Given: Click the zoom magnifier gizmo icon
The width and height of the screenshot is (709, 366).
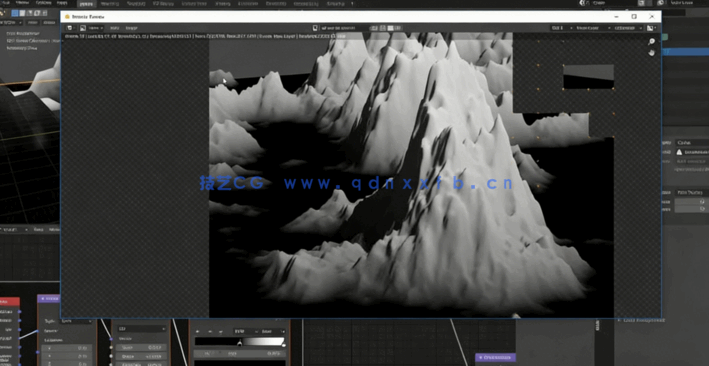Looking at the screenshot, I should (x=651, y=42).
